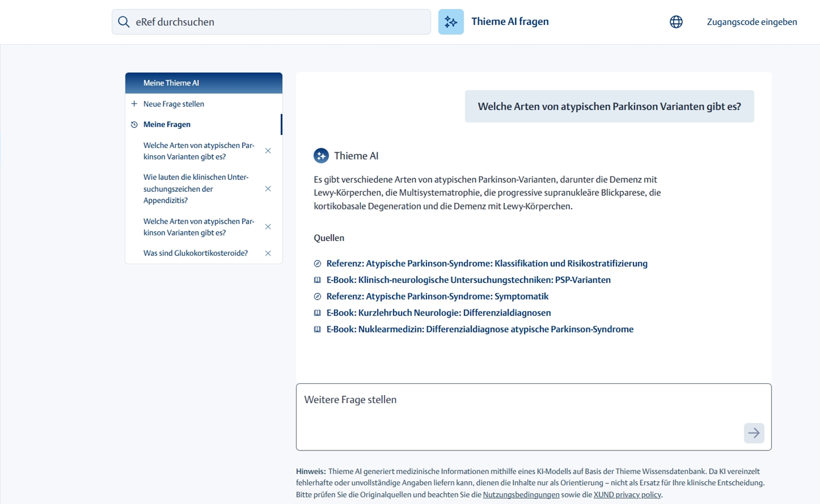Viewport: 820px width, 504px height.
Task: Select the Meine Thieme AI header
Action: click(x=204, y=83)
